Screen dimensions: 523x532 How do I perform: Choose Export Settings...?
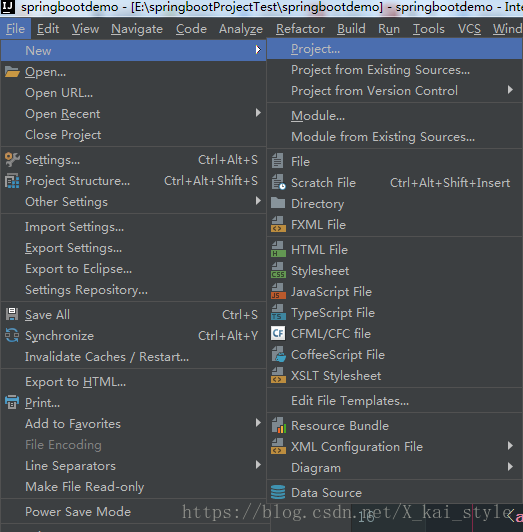click(x=133, y=248)
